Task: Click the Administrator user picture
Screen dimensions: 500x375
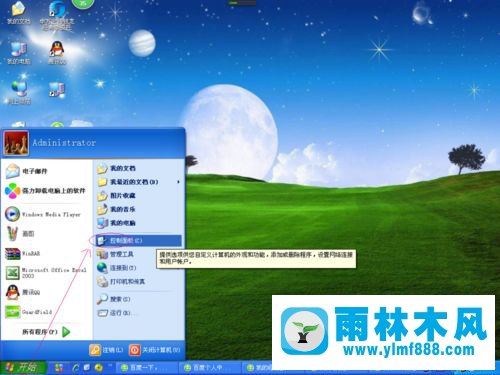Action: tap(16, 143)
